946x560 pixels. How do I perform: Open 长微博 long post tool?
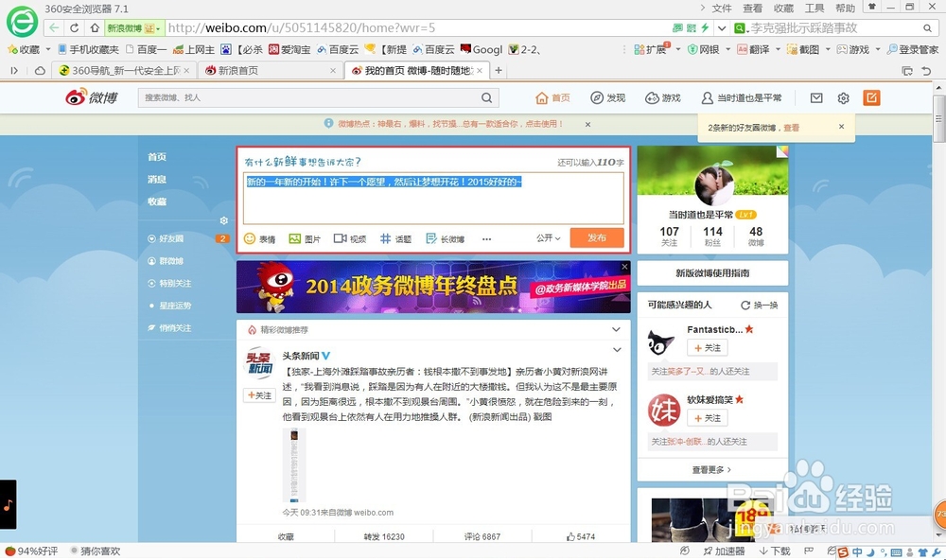point(446,239)
